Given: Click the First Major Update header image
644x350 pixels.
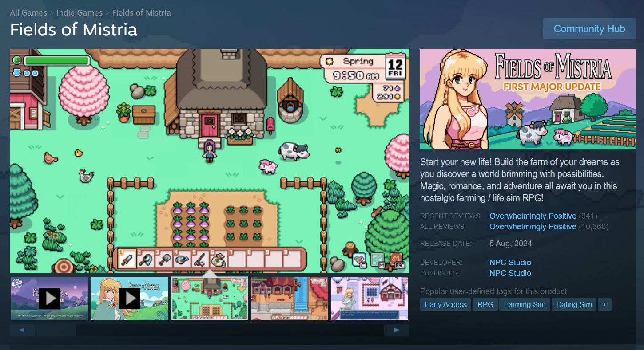Looking at the screenshot, I should (528, 99).
